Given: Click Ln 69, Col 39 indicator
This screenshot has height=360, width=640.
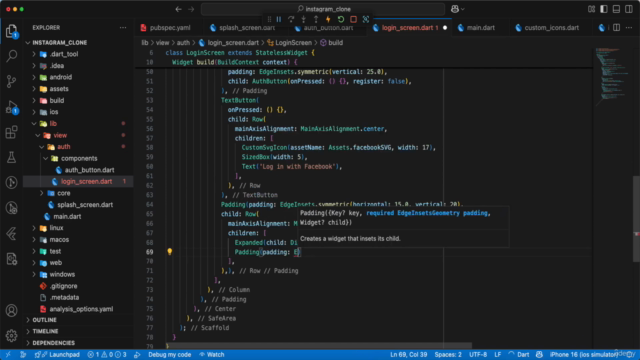Looking at the screenshot, I should coord(409,355).
